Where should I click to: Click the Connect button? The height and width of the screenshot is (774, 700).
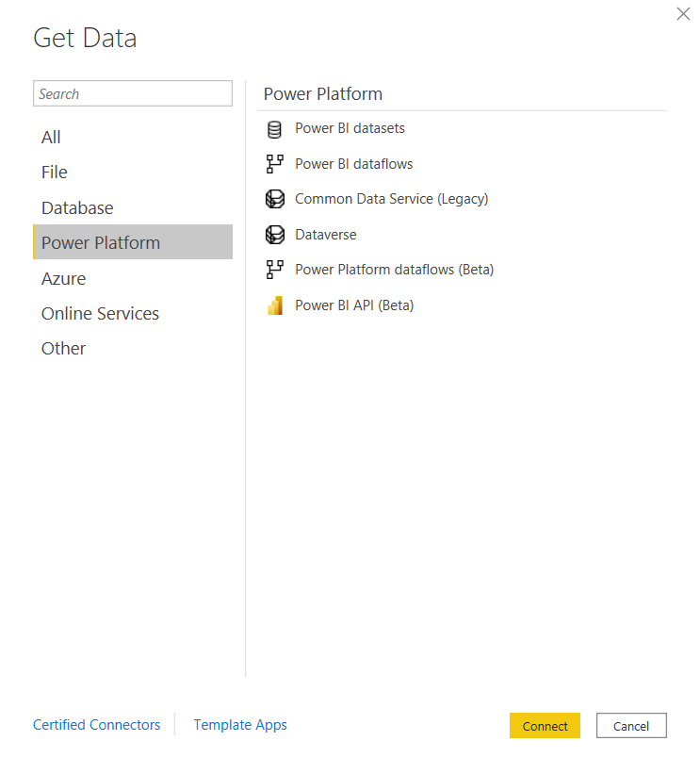point(545,725)
